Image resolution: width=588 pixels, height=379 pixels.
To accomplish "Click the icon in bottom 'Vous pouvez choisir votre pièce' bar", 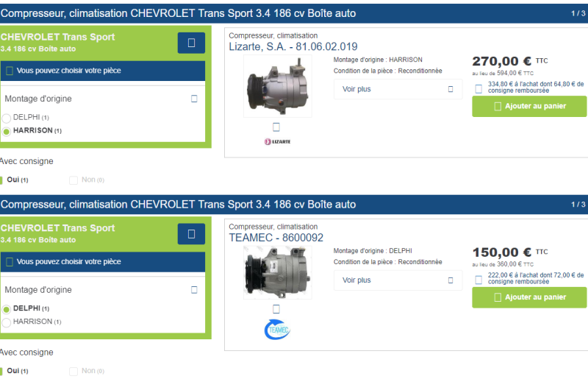I will 10,261.
